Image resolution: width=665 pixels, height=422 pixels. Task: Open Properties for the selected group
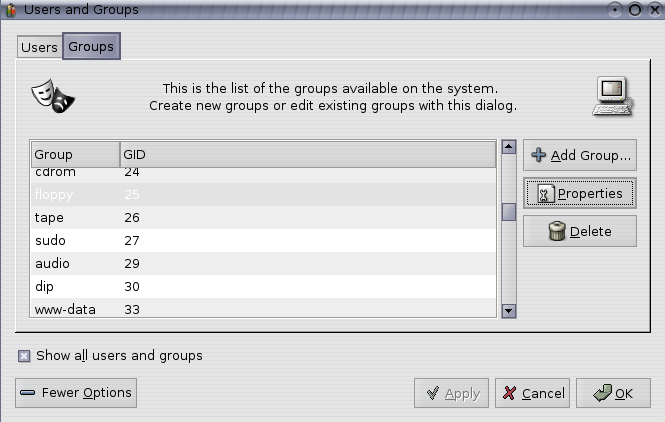[579, 193]
